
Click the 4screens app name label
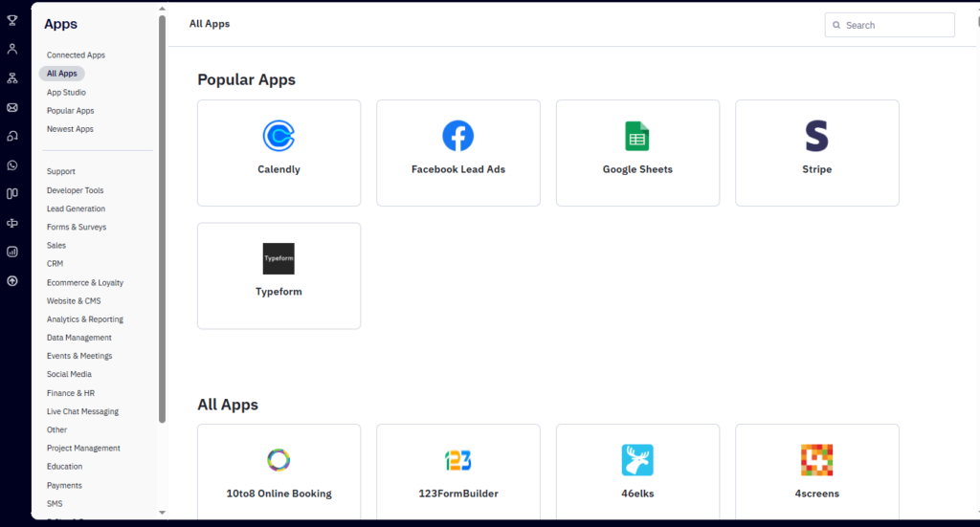(x=817, y=494)
